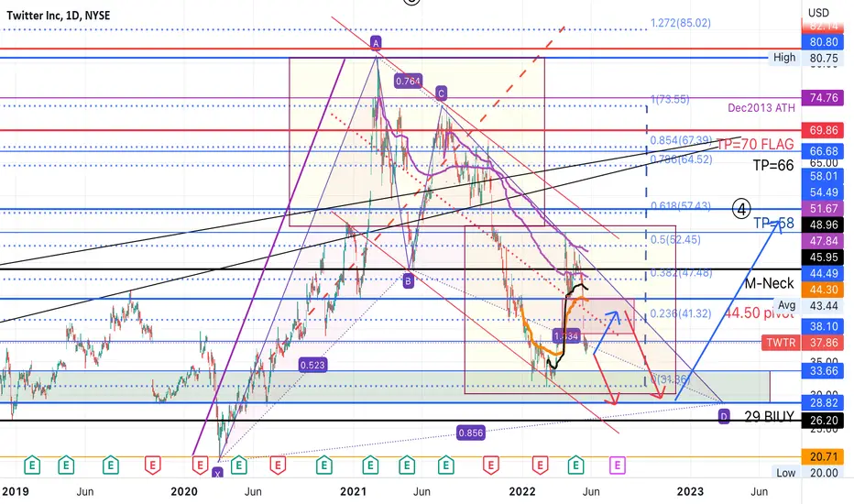Click the TP=58 annotation text
This screenshot has height=504, width=854.
(x=774, y=223)
